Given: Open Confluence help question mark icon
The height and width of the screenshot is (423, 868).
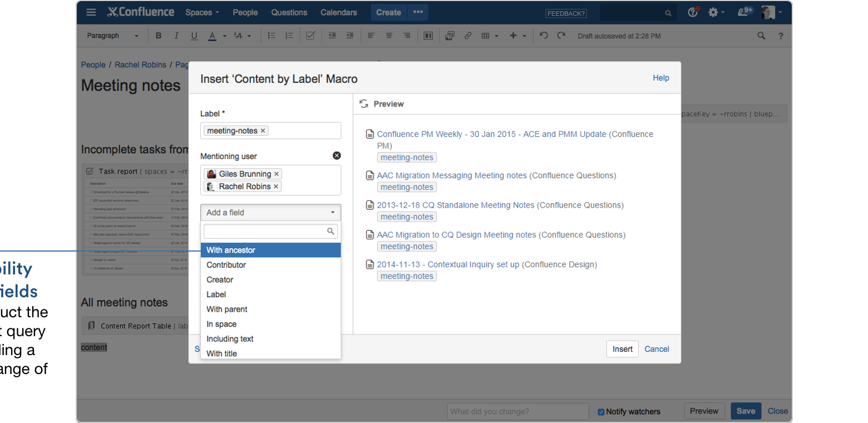Looking at the screenshot, I should click(x=781, y=36).
